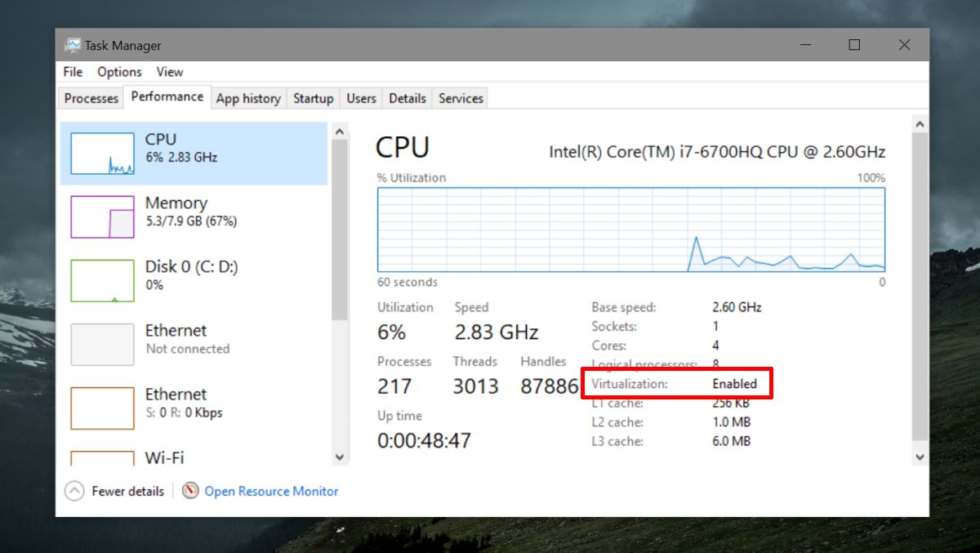
Task: Open the View menu
Action: click(x=169, y=72)
